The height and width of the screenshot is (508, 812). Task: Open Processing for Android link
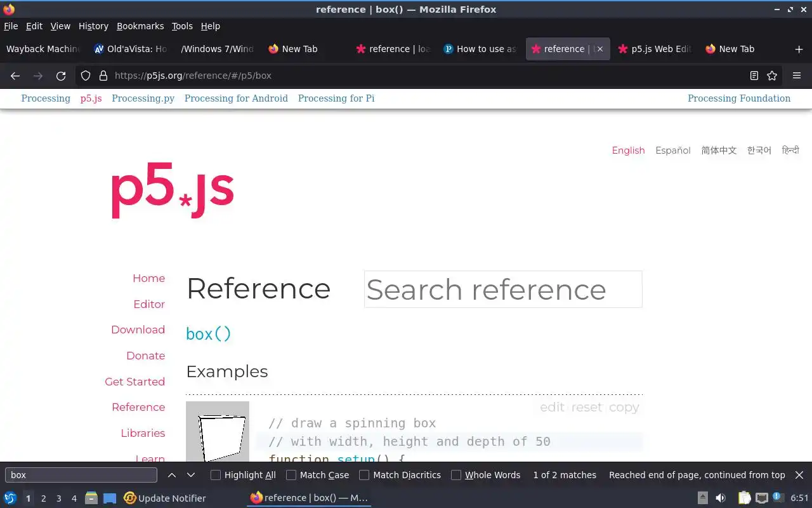point(236,98)
